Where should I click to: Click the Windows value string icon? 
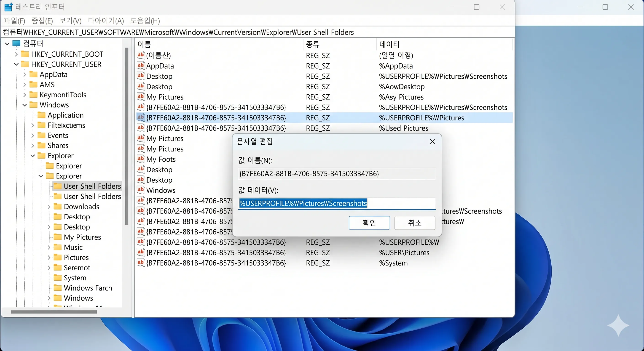tap(141, 190)
